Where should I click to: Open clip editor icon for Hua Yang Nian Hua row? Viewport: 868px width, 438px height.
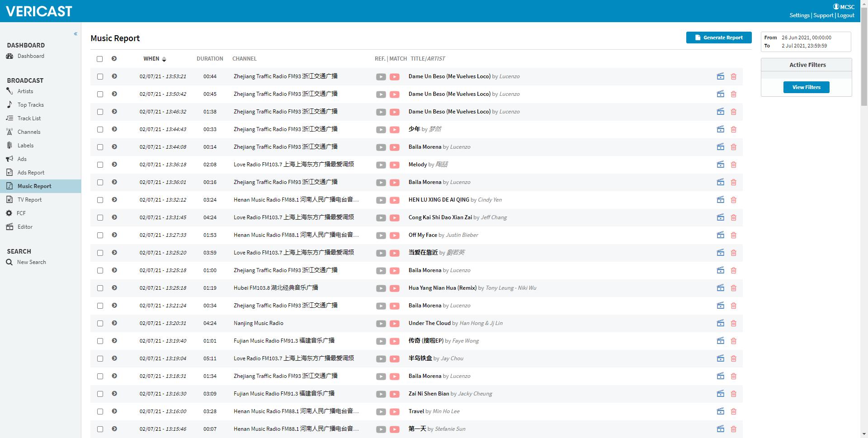pyautogui.click(x=721, y=288)
